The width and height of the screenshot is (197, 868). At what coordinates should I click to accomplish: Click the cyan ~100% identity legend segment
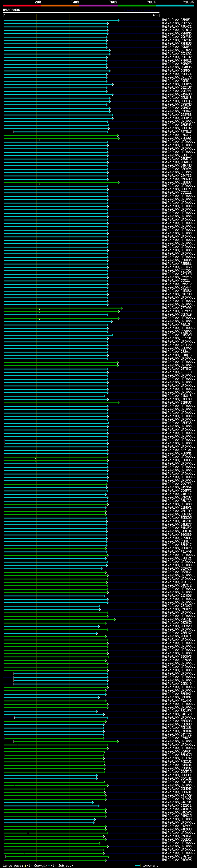coord(175,6)
